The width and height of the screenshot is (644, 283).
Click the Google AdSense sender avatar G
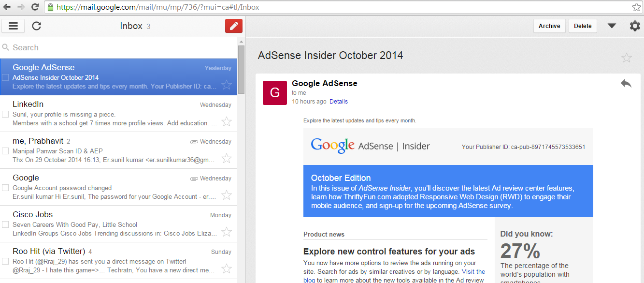coord(274,92)
